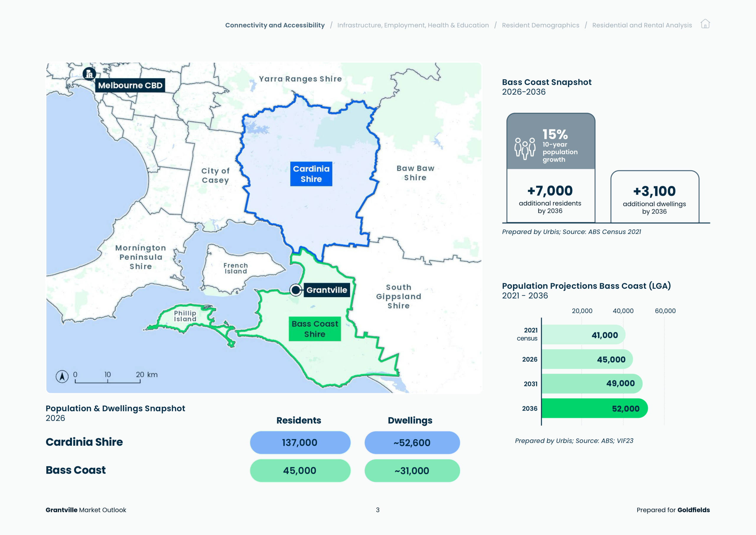Click the Bass Coast row label
This screenshot has width=756, height=535.
point(76,470)
